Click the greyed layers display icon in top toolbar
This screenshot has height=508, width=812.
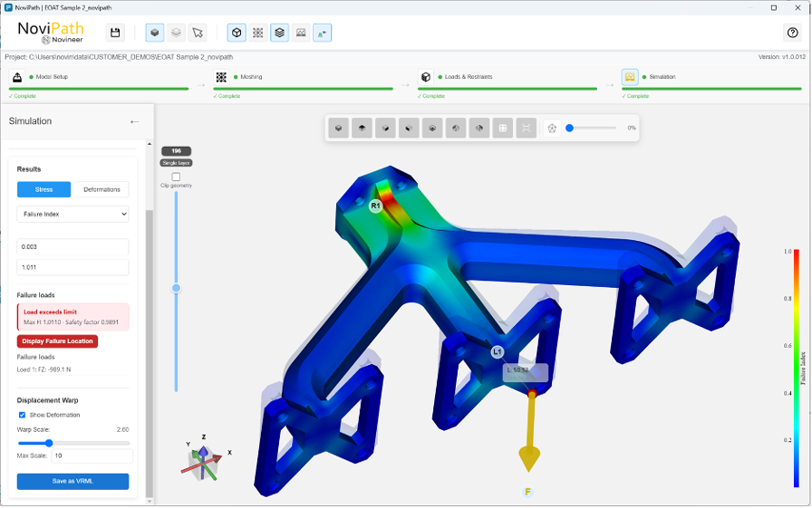[x=176, y=33]
